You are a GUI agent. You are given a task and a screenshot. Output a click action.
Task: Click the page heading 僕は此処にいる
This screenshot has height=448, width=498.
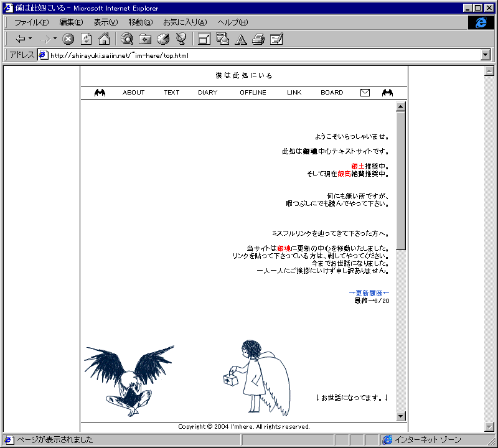(x=244, y=75)
